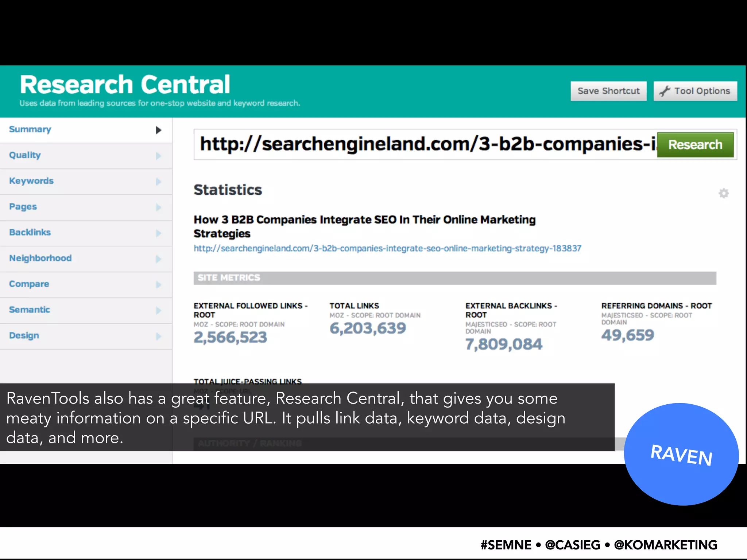
Task: Switch to the Backlinks section
Action: point(86,233)
